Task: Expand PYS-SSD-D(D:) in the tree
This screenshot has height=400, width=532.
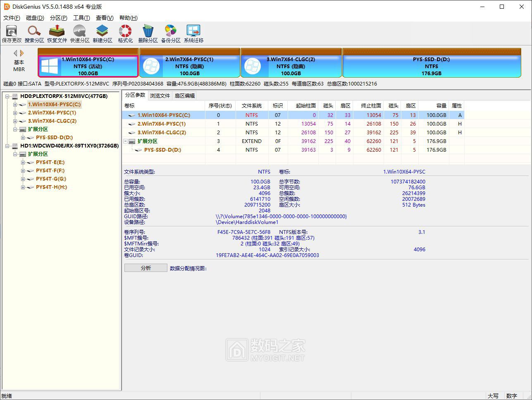Action: click(x=23, y=138)
